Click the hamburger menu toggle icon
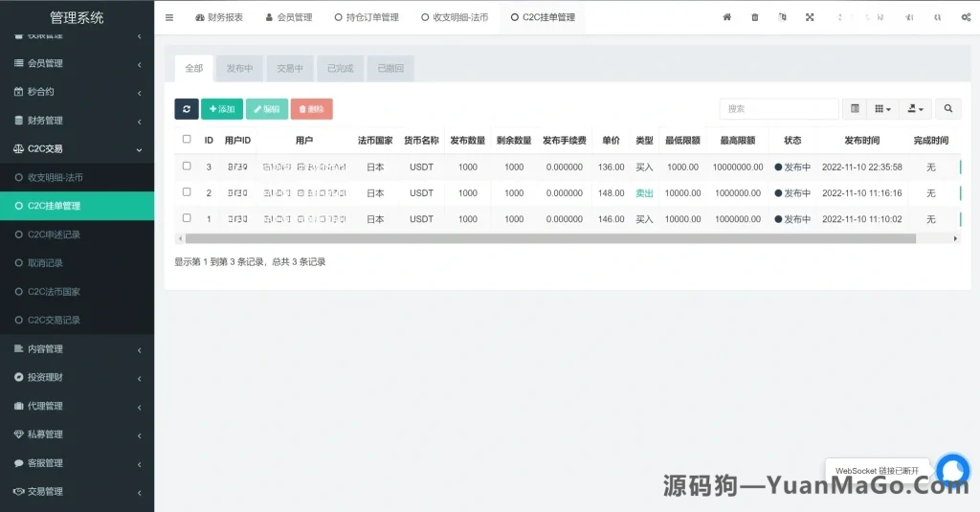 click(x=169, y=17)
